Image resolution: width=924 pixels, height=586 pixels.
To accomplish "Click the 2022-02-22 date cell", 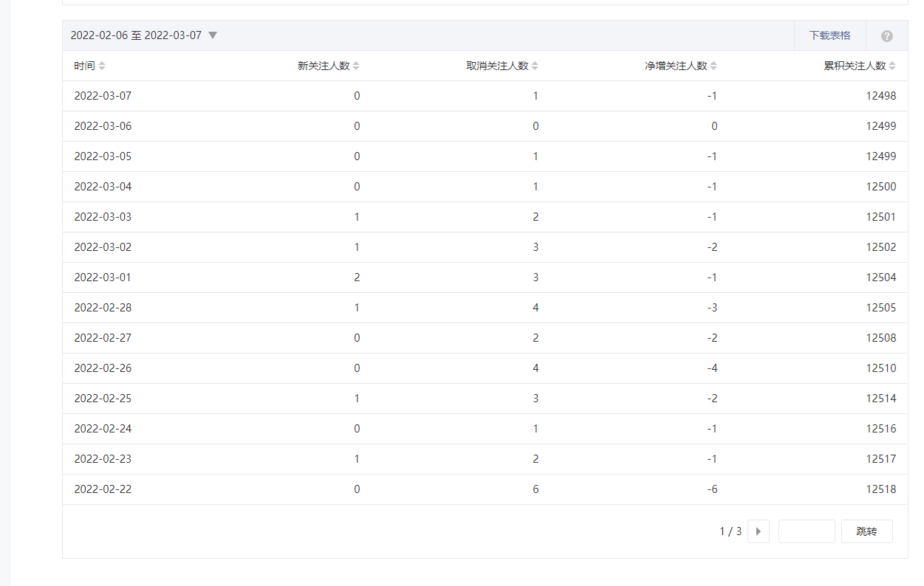I will (103, 489).
